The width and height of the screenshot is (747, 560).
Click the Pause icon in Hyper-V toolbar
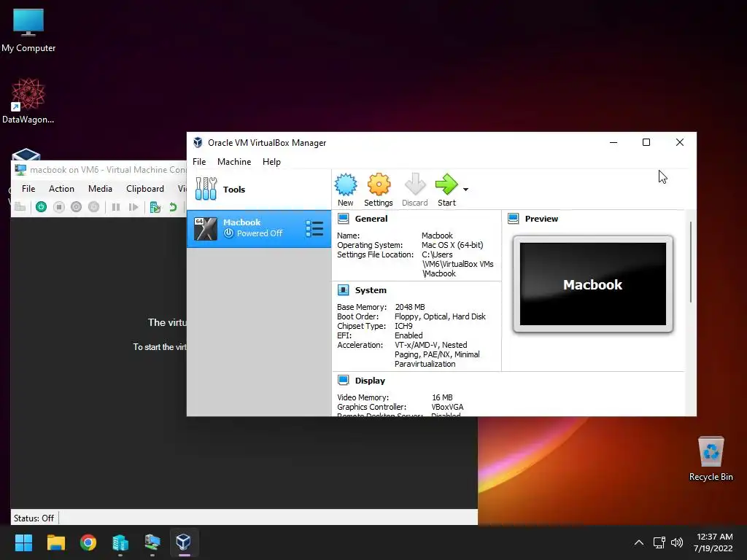116,207
